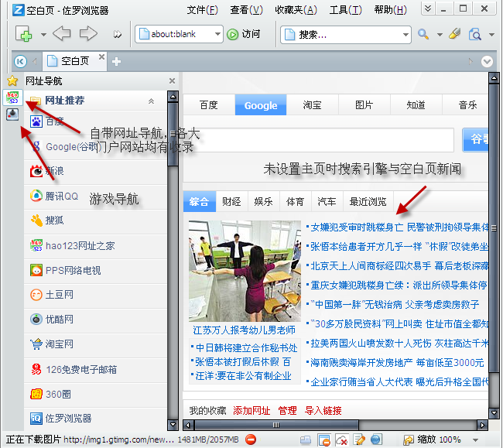The image size is (503, 448).
Task: Click the tab bar first-tab K icon
Action: tap(20, 61)
